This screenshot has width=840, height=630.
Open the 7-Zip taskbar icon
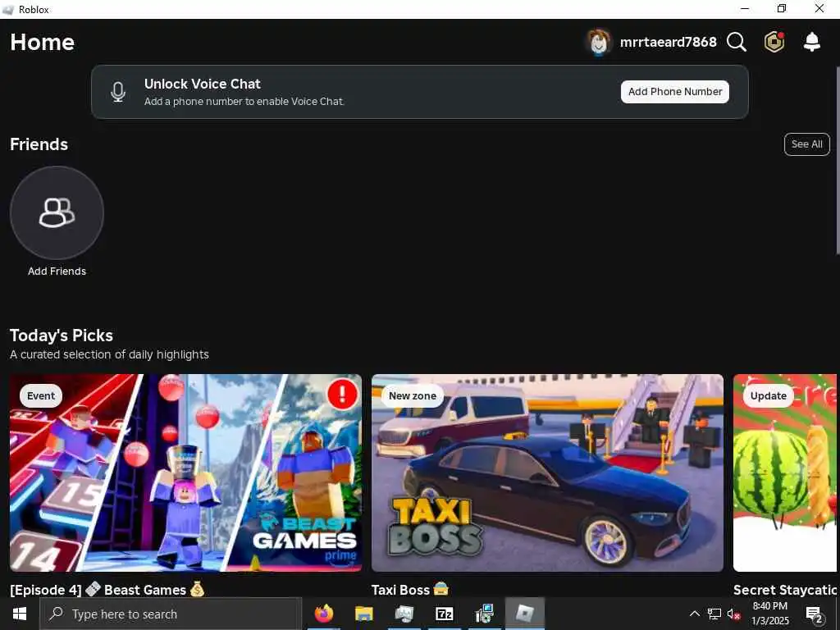pos(444,614)
